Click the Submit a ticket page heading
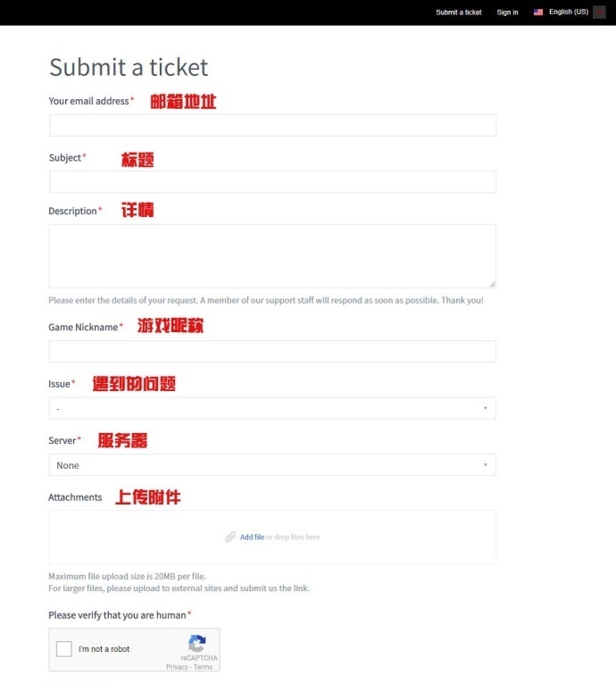 click(x=129, y=67)
